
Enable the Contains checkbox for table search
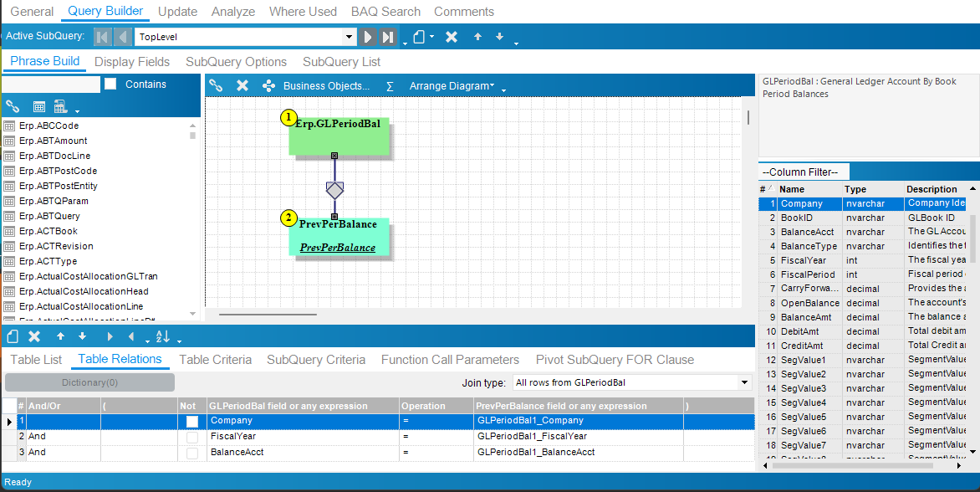(110, 85)
